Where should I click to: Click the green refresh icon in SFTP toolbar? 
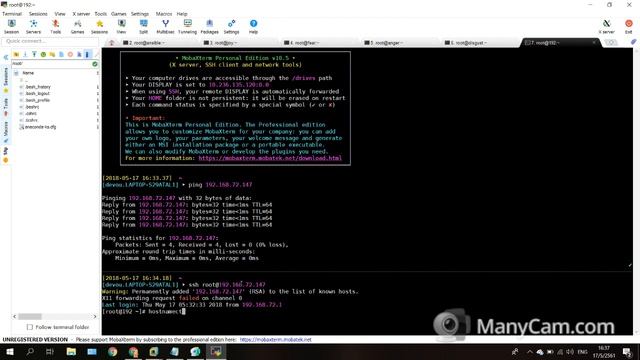tap(43, 54)
